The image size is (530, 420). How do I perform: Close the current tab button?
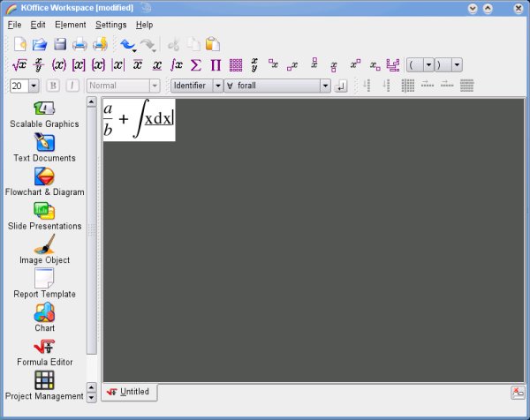(x=518, y=393)
